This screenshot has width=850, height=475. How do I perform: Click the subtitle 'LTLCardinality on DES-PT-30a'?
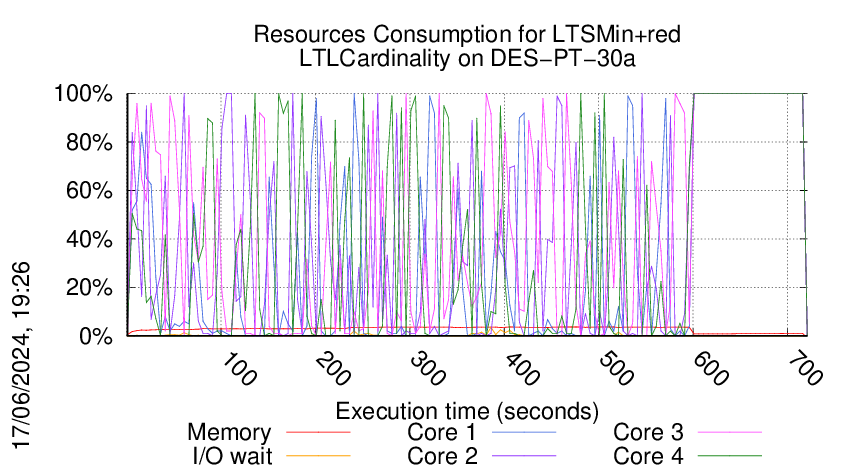click(x=467, y=58)
